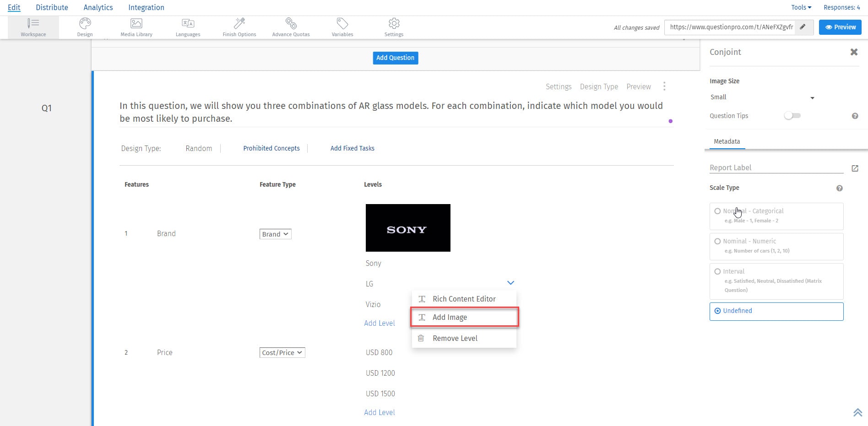Click the Report Label input field
Screen dimensions: 868x426
point(776,167)
